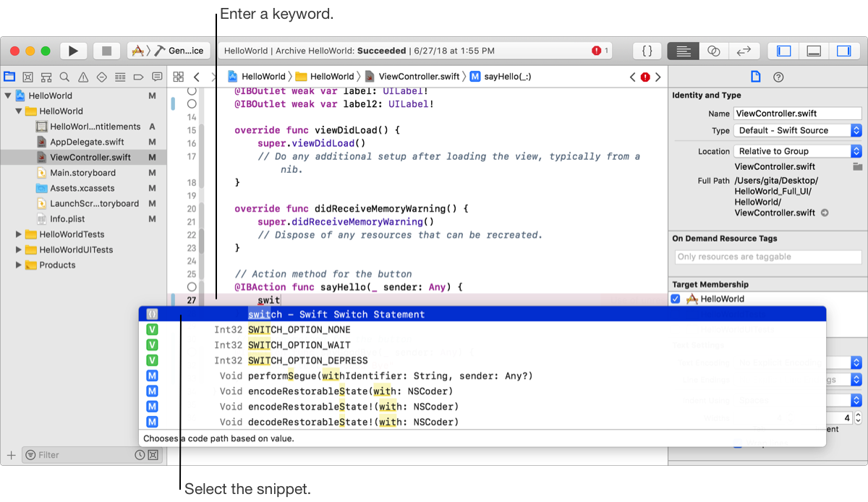Screen dimensions: 868x502
Task: Show the File inspector
Action: [x=755, y=77]
